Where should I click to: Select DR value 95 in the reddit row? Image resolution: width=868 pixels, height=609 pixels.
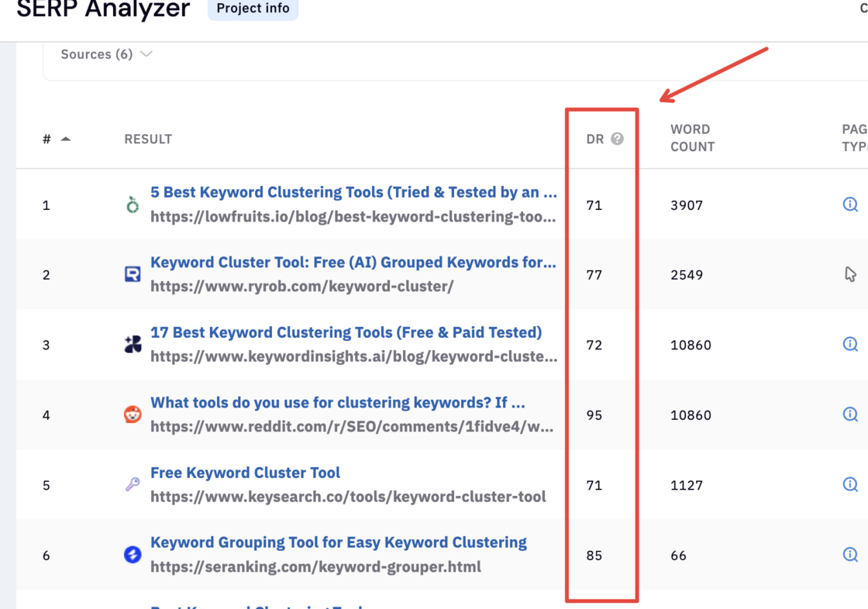pyautogui.click(x=594, y=415)
